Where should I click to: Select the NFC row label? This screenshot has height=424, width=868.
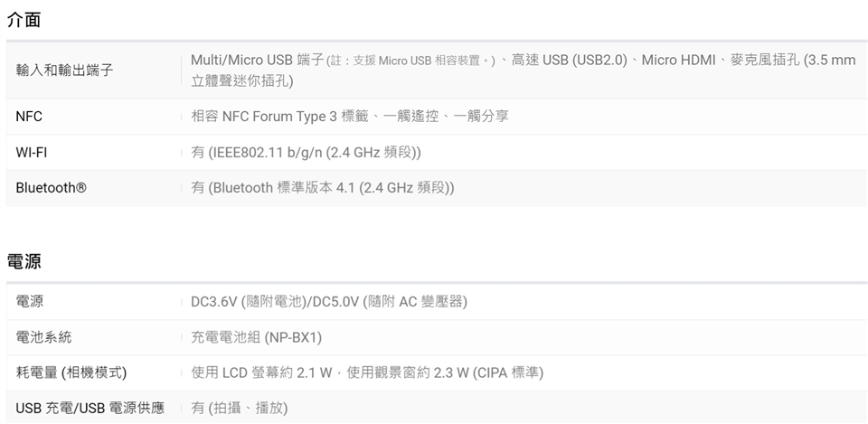point(29,117)
